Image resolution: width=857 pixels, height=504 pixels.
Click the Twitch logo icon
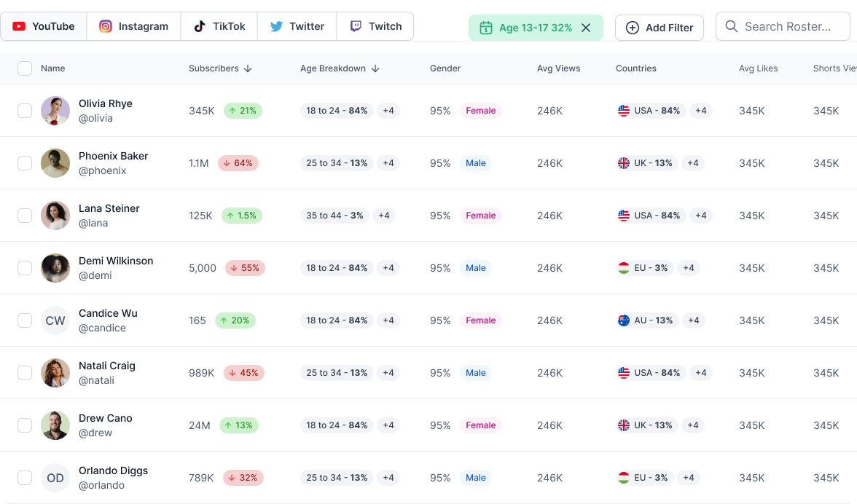[x=356, y=26]
